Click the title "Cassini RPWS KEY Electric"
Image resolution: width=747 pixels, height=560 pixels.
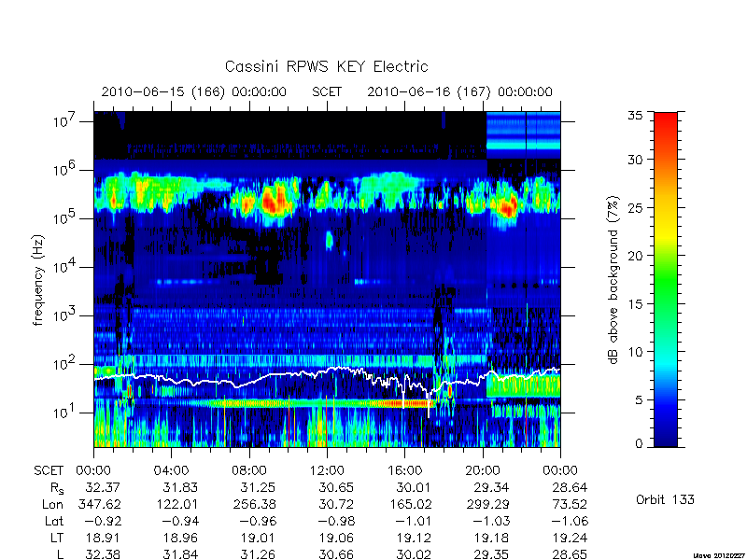click(326, 66)
